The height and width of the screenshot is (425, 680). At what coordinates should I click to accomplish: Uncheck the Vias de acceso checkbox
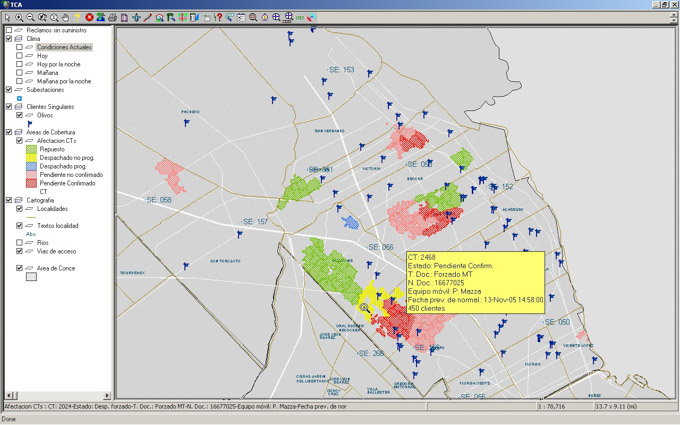click(x=19, y=252)
